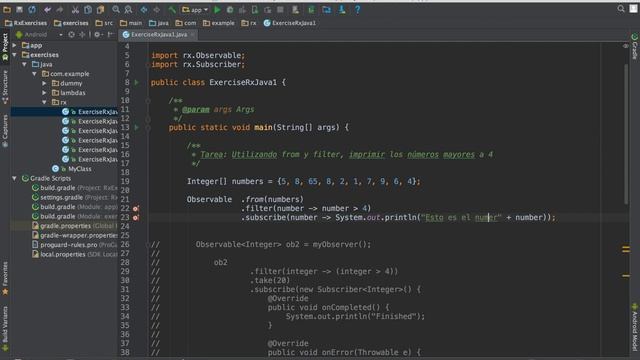Click the Save All toolbar icon
Screen dimensions: 640x360
20,9
